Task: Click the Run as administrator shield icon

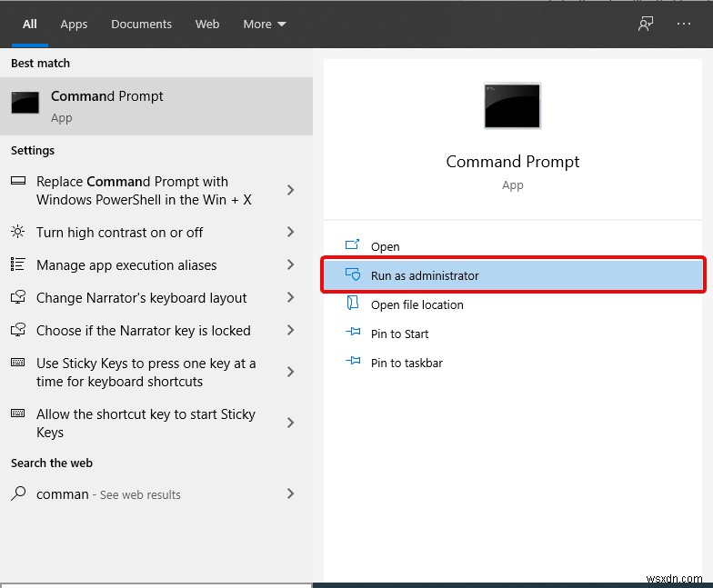Action: tap(353, 275)
